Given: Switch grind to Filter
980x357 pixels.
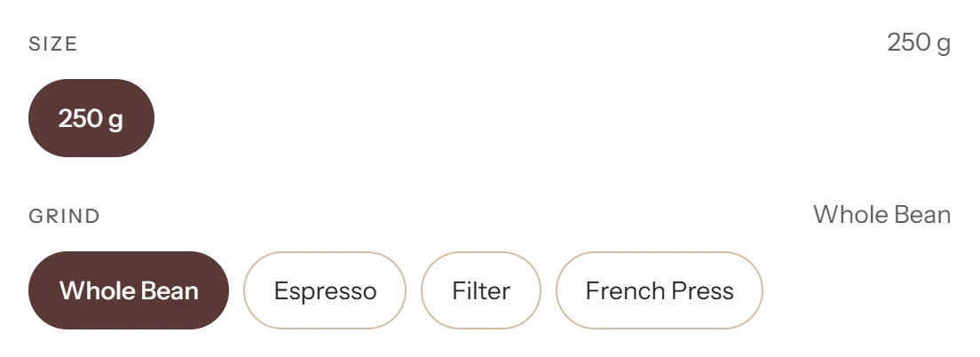Looking at the screenshot, I should point(480,290).
